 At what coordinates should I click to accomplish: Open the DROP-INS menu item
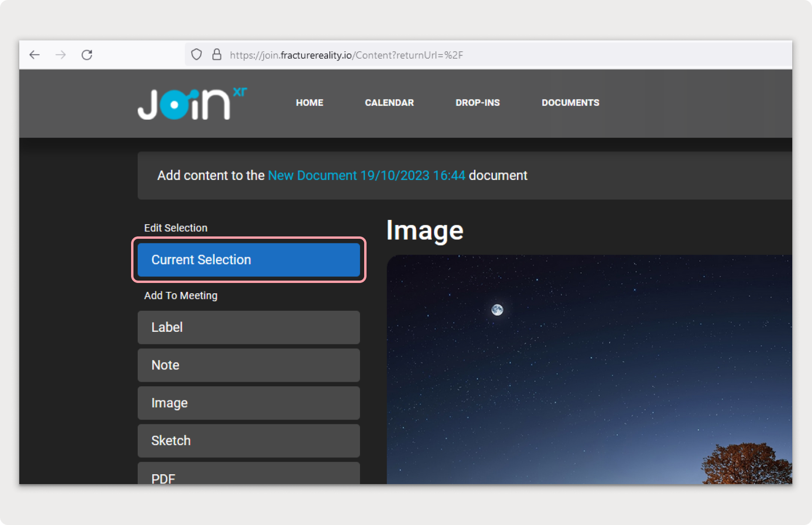tap(478, 102)
